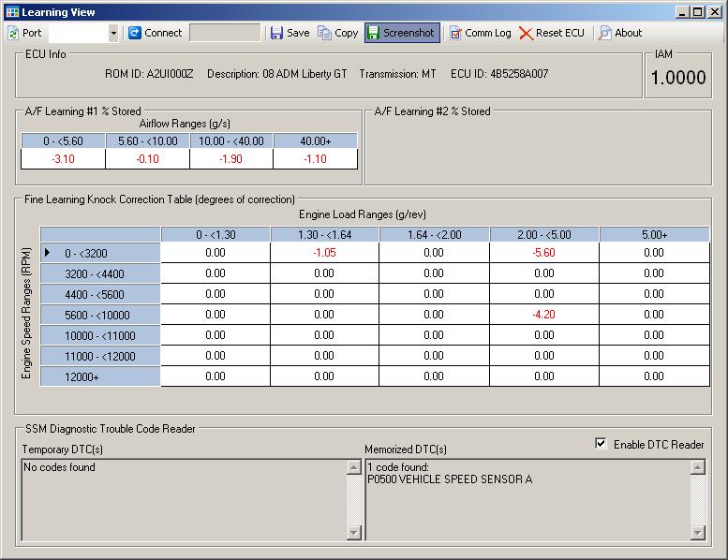The width and height of the screenshot is (728, 560).
Task: Open the Comm Log
Action: [481, 33]
